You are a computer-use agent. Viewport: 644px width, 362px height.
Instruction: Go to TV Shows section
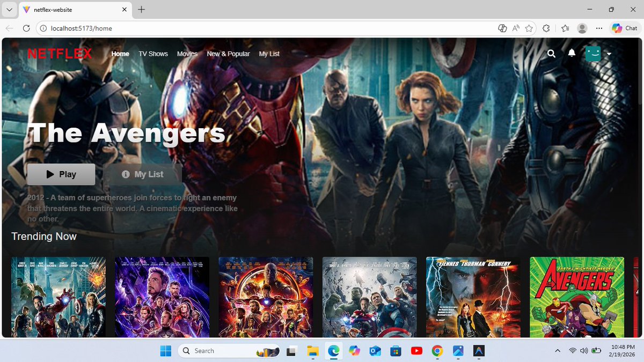point(153,54)
